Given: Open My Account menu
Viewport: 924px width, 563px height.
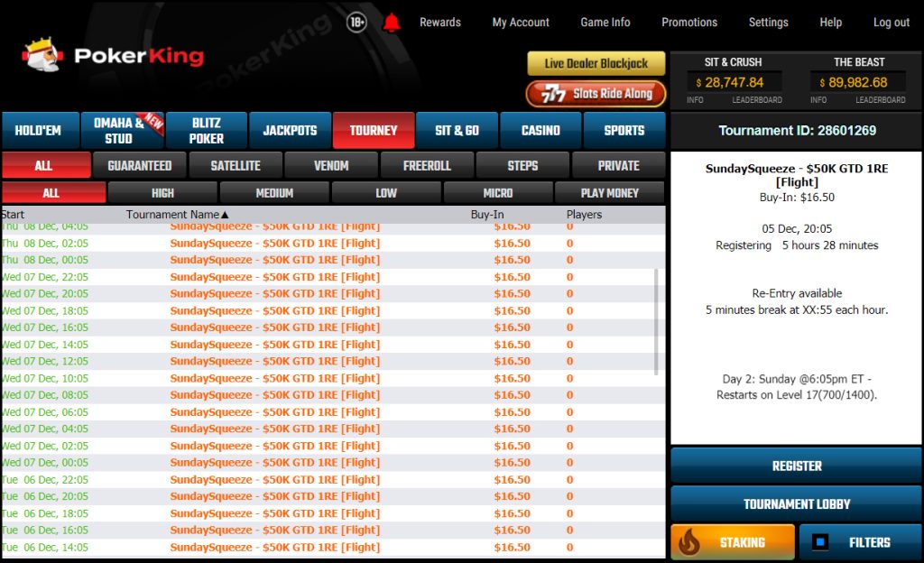Looking at the screenshot, I should [x=521, y=23].
